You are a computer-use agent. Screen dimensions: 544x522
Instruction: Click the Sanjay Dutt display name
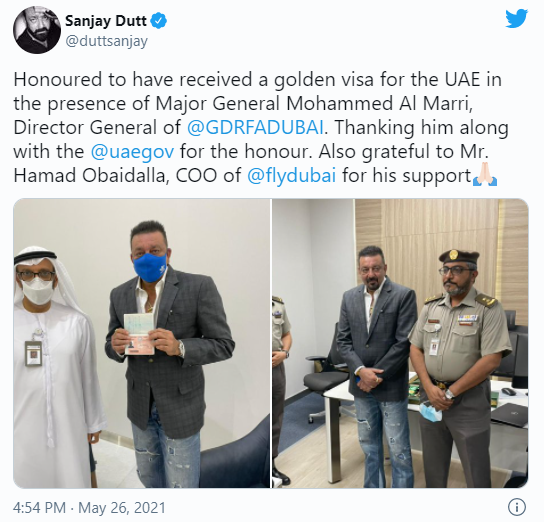point(106,21)
